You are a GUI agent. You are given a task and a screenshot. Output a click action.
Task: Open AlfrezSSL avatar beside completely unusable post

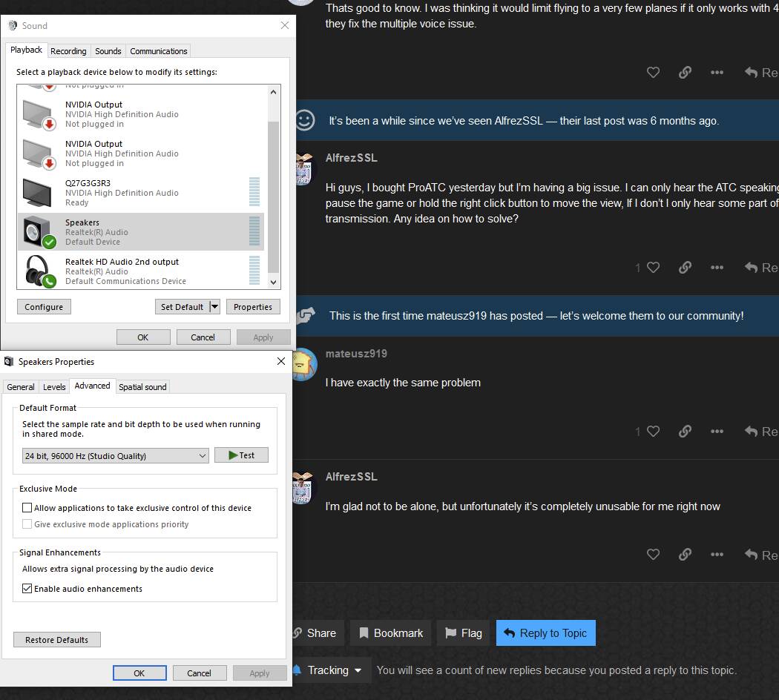(303, 489)
